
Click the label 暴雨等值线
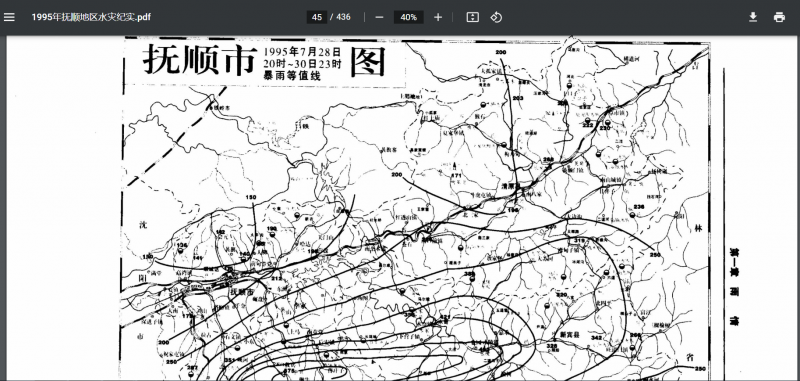(x=292, y=76)
